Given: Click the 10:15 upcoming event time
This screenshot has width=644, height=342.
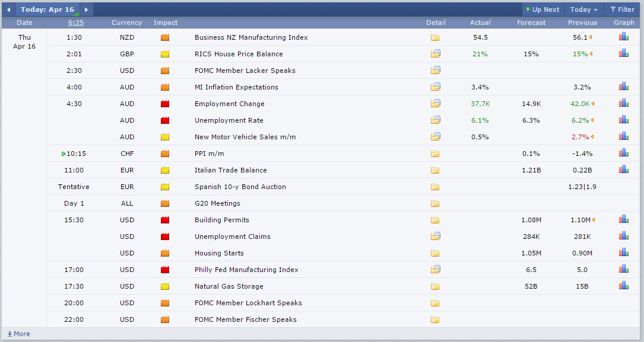Looking at the screenshot, I should tap(76, 154).
